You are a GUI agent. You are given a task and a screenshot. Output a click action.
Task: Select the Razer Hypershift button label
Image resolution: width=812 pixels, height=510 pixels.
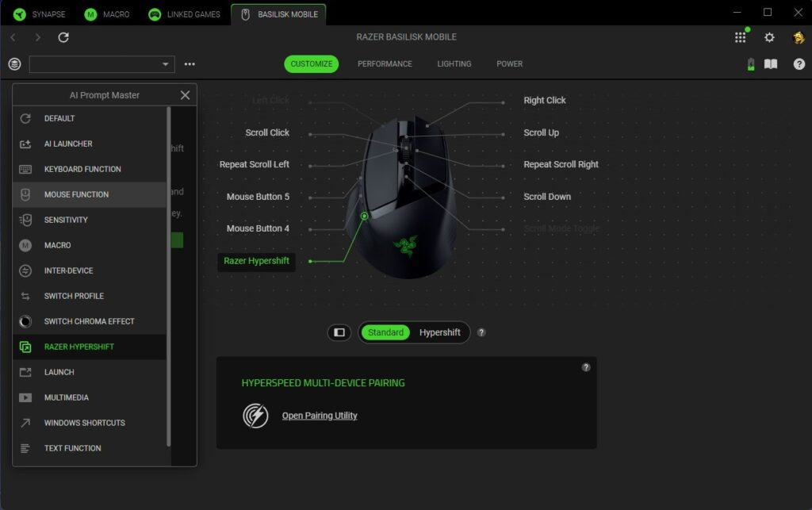click(256, 261)
